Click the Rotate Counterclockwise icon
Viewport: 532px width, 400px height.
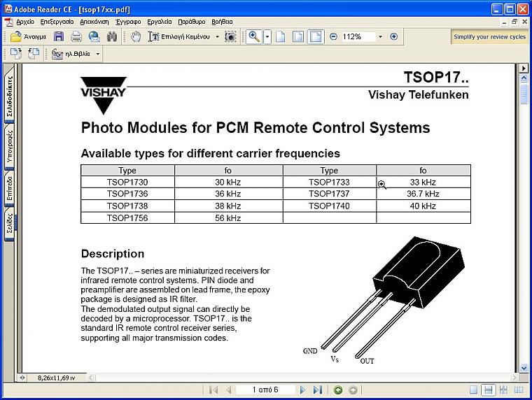coord(34,54)
